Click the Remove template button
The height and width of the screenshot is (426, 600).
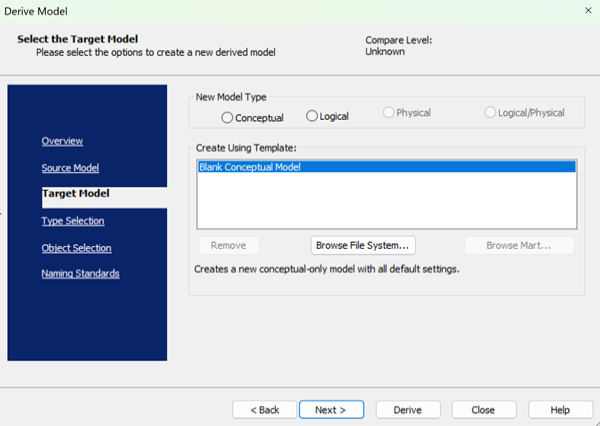tap(228, 245)
